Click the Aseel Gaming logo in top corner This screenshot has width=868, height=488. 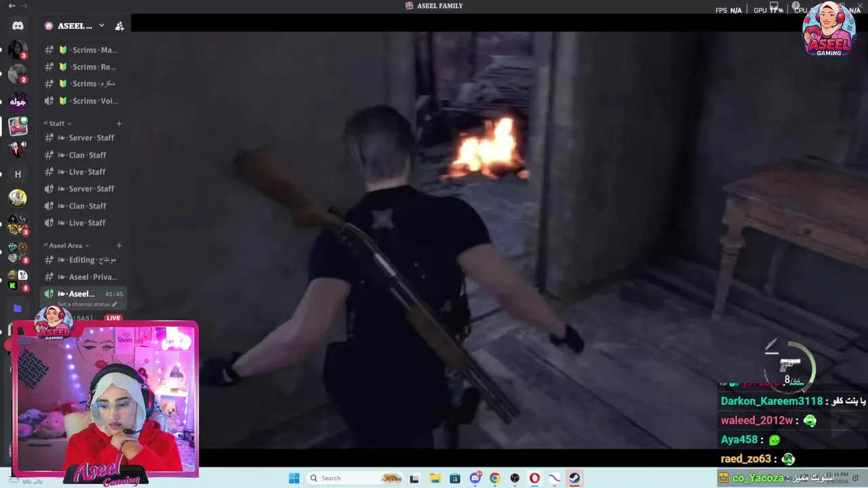tap(828, 28)
